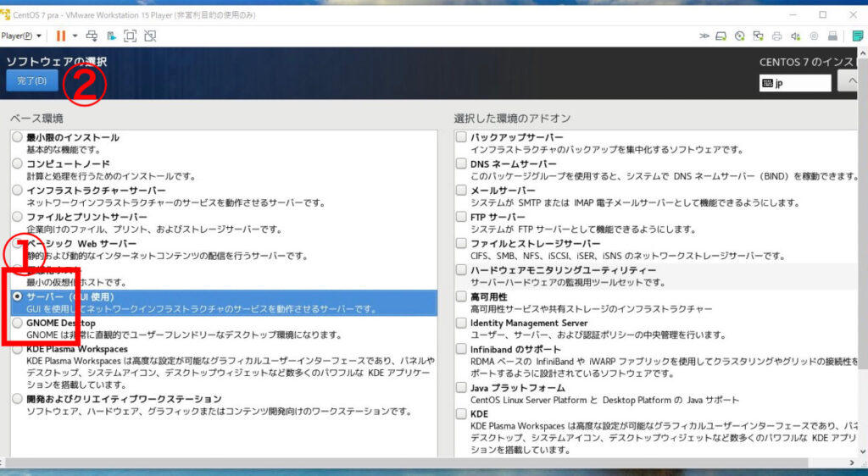Click the double chevron expand devices icon
The width and height of the screenshot is (868, 476).
pos(704,36)
